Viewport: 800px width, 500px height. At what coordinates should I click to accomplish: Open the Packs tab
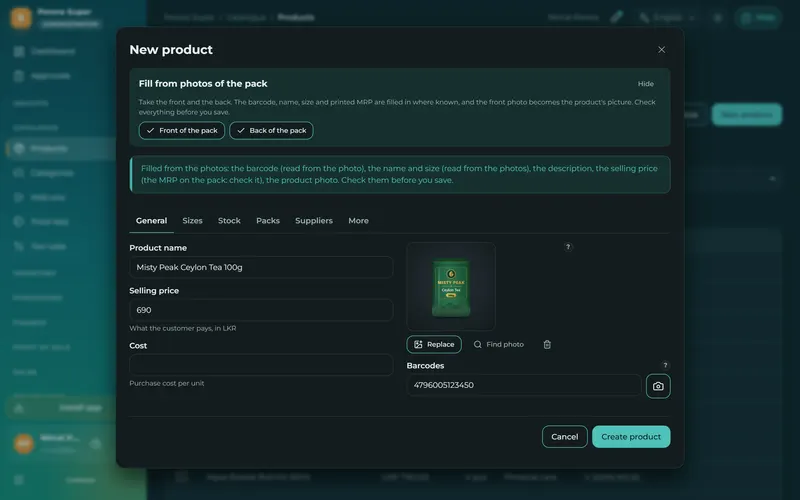pos(268,221)
